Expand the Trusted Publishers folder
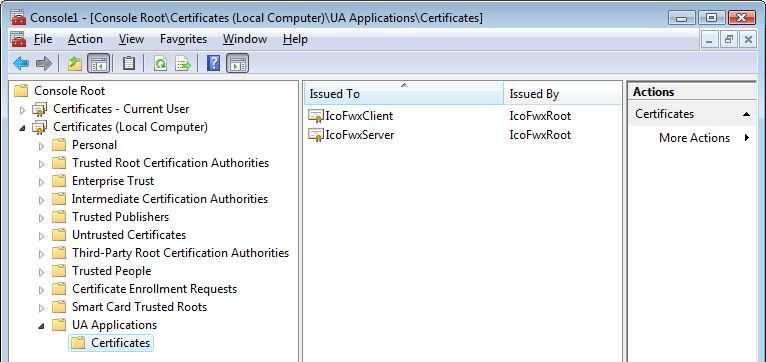 (x=42, y=218)
